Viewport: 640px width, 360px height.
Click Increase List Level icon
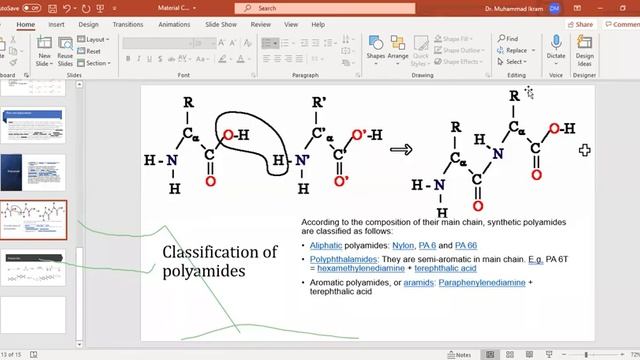[316, 43]
